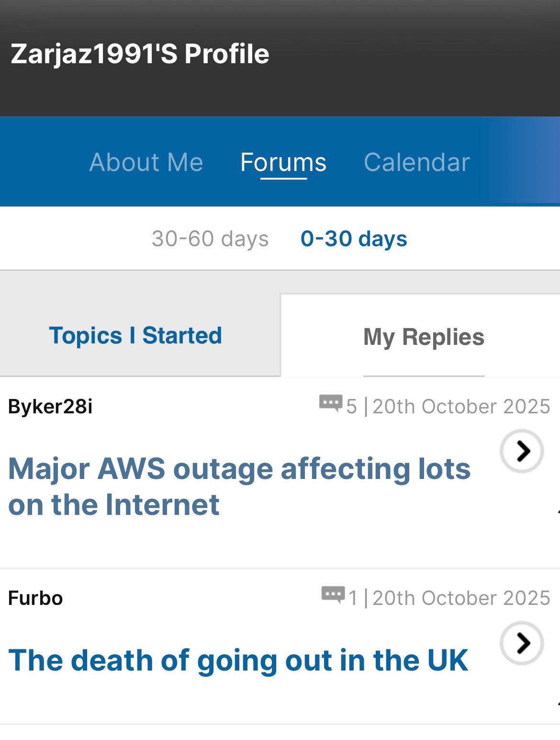Switch to Topics I Started
560x740 pixels.
(x=135, y=336)
